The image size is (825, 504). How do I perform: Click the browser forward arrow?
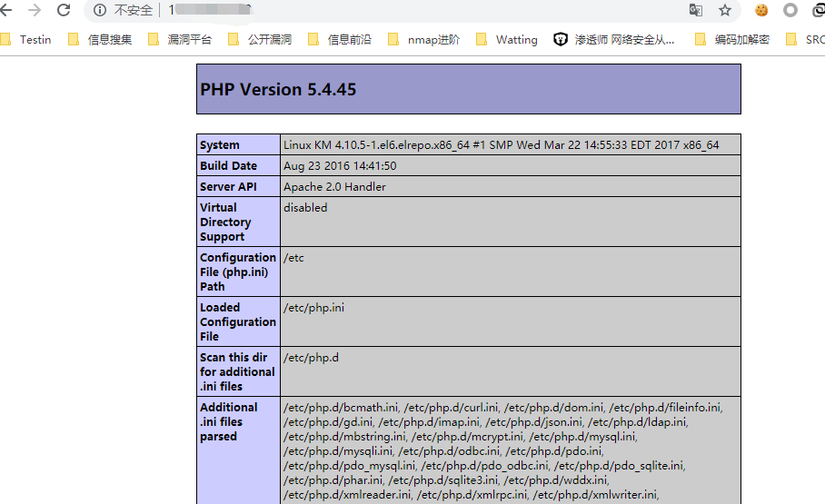coord(35,10)
